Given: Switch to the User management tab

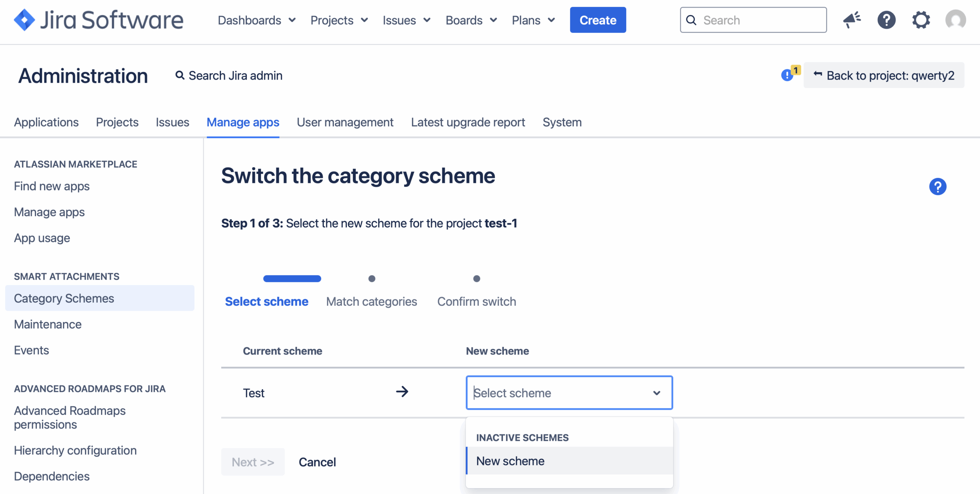Looking at the screenshot, I should click(x=345, y=122).
